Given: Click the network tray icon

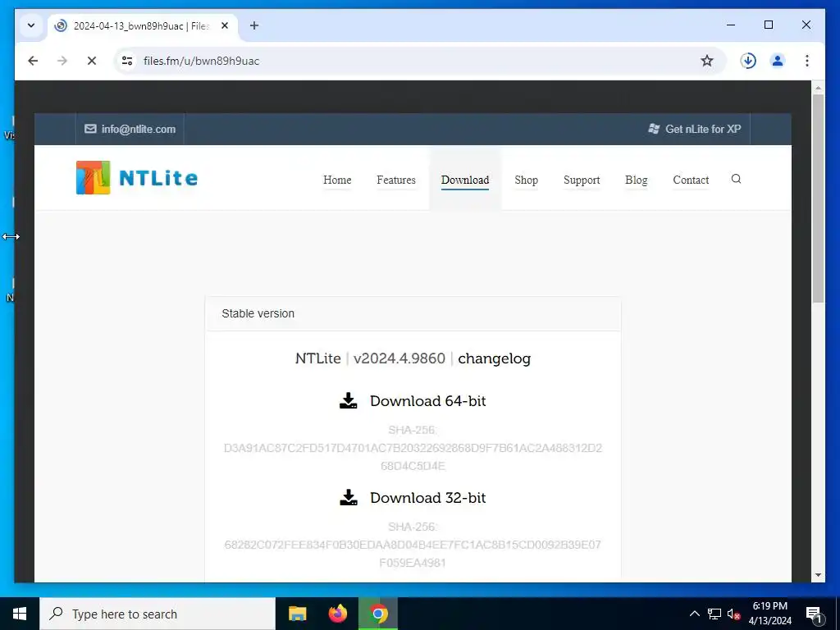Looking at the screenshot, I should coord(714,614).
